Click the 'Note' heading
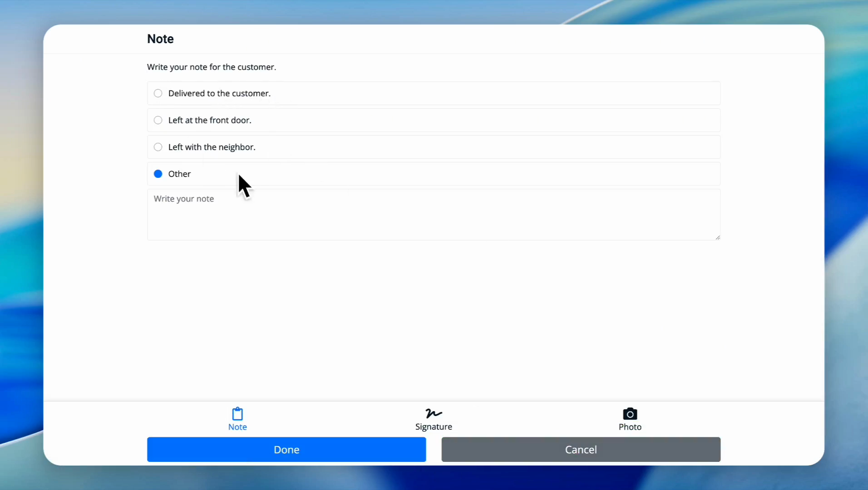This screenshot has height=490, width=868. pyautogui.click(x=160, y=39)
